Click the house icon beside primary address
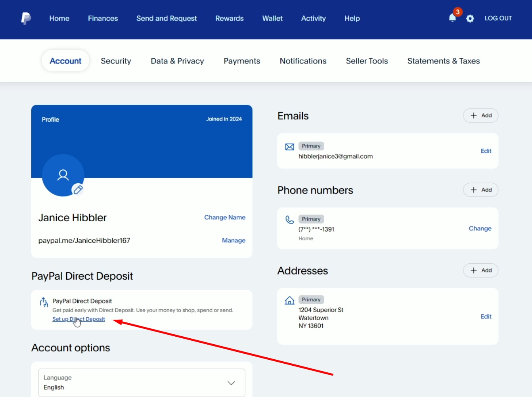The width and height of the screenshot is (532, 397). tap(290, 300)
